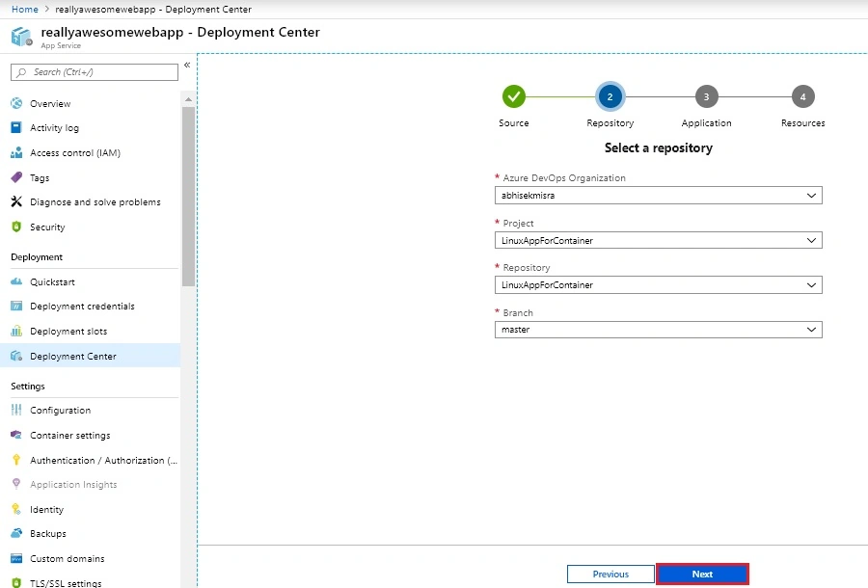Click the Configuration sliders icon
The width and height of the screenshot is (868, 588).
(16, 410)
